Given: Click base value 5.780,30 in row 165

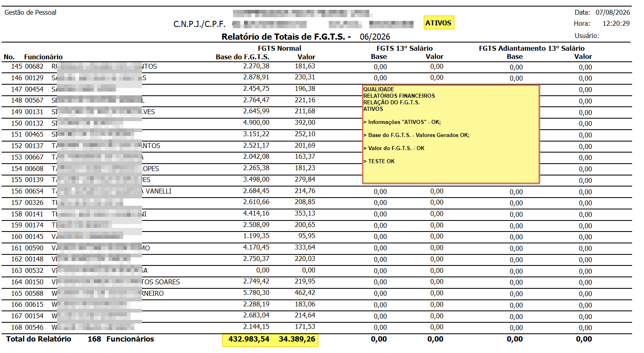Looking at the screenshot, I should [x=256, y=292].
